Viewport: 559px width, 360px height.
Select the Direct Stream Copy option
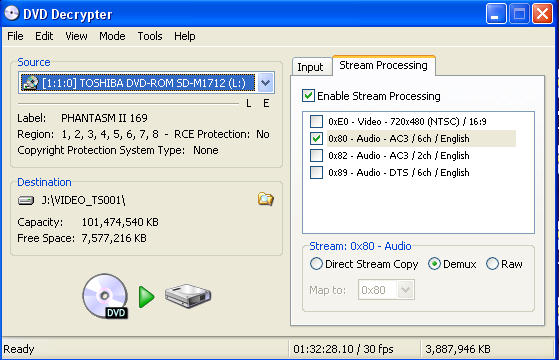point(316,264)
